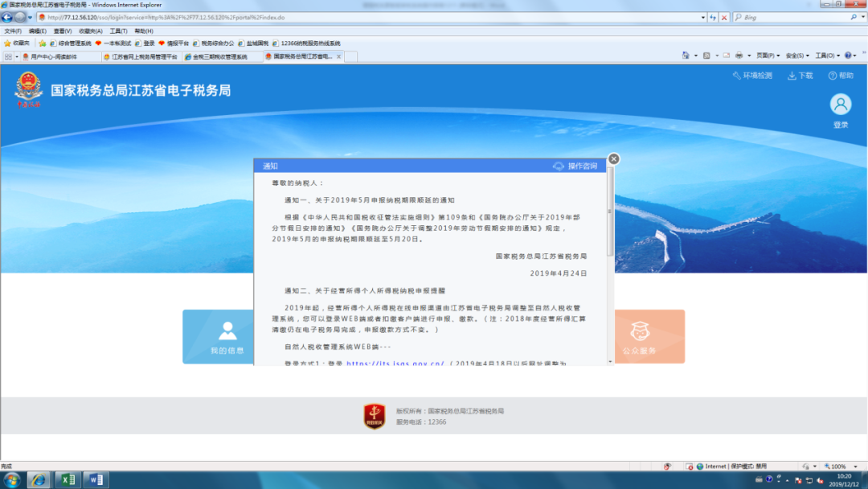Open the 综合管理系统 favorites link
The height and width of the screenshot is (489, 868).
tap(70, 43)
